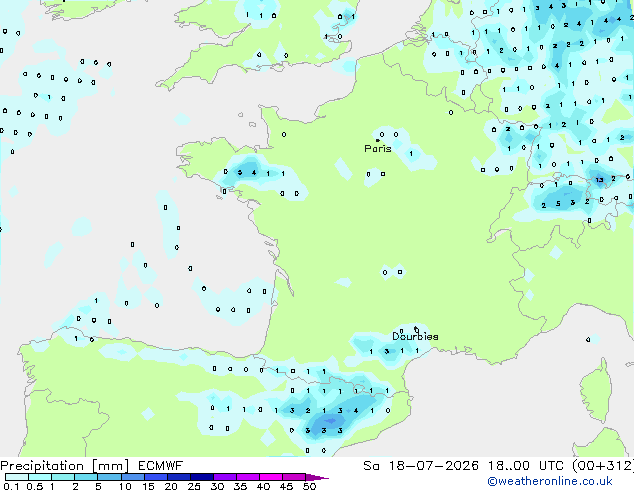
Task: Click the 'Sa 18-07-2026' forecast date text
Action: coord(421,466)
